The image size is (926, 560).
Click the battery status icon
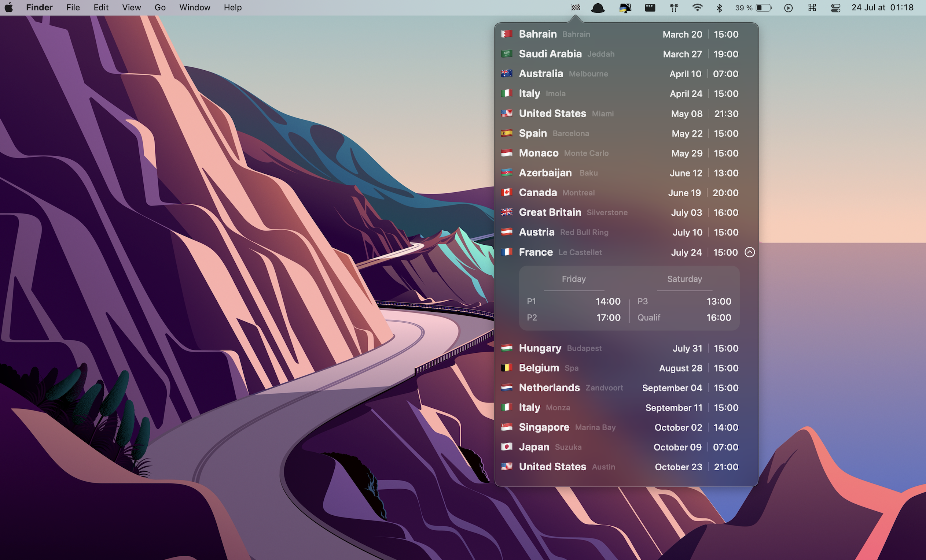(x=763, y=8)
